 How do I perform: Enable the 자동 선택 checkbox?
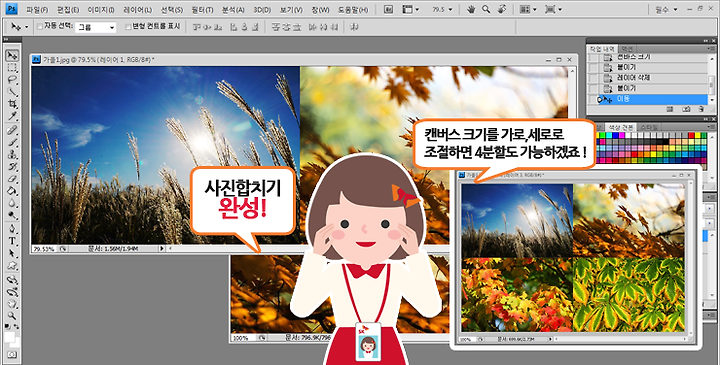point(39,27)
